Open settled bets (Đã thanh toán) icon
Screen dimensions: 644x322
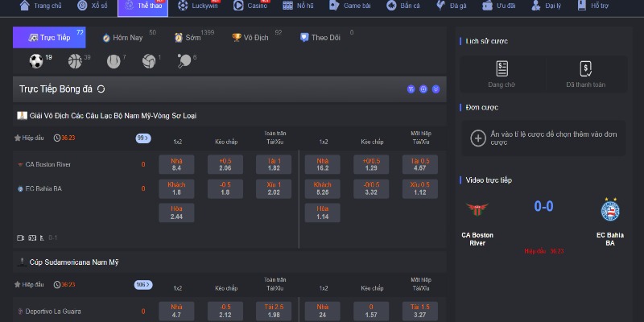point(585,69)
